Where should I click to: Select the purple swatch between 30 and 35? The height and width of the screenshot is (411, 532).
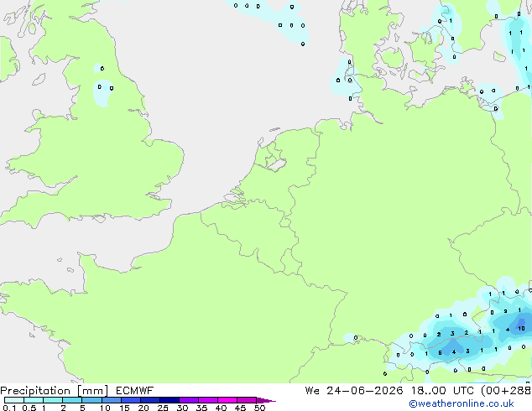click(189, 400)
